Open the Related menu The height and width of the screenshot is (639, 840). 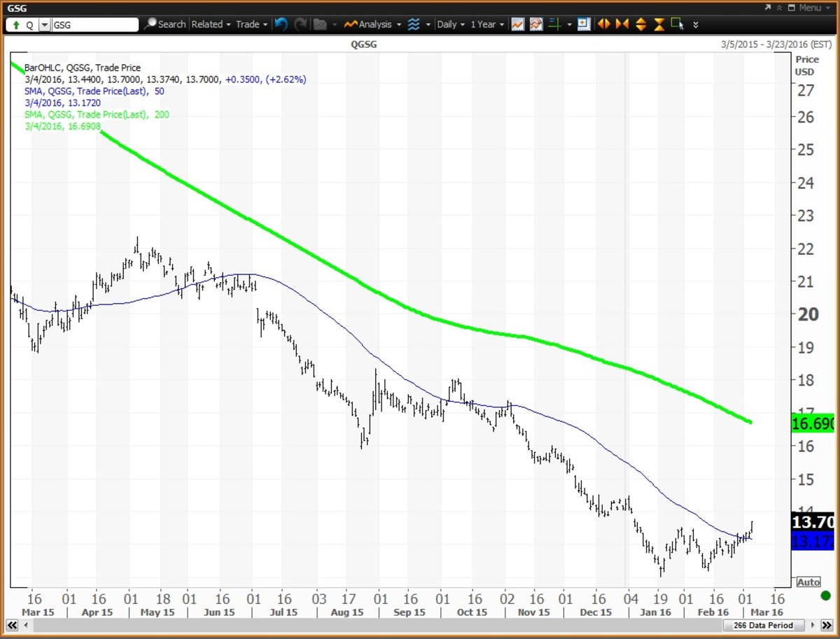211,24
